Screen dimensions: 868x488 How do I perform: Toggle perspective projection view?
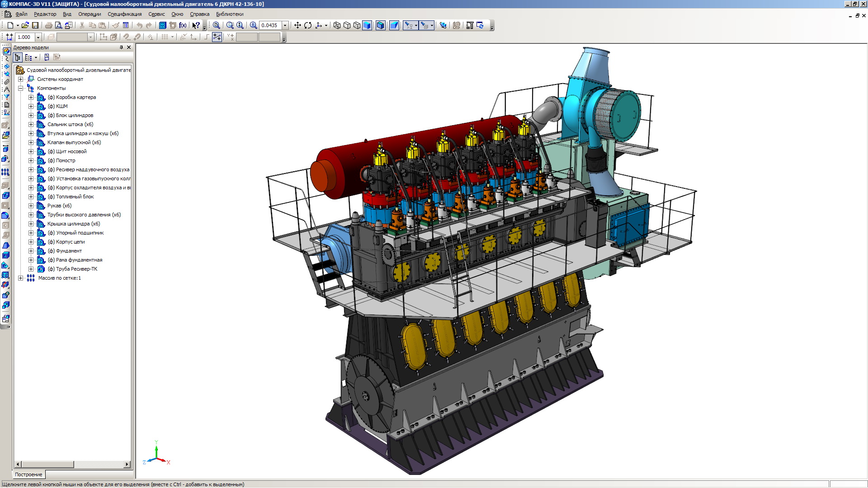coord(394,25)
